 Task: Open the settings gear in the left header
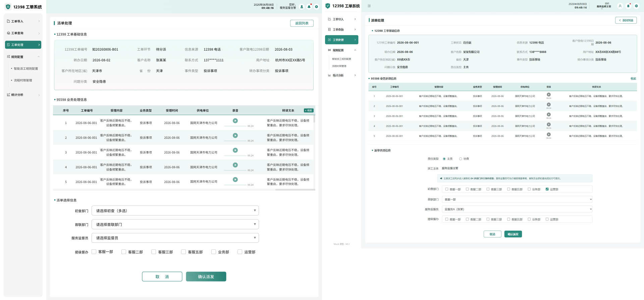316,7
